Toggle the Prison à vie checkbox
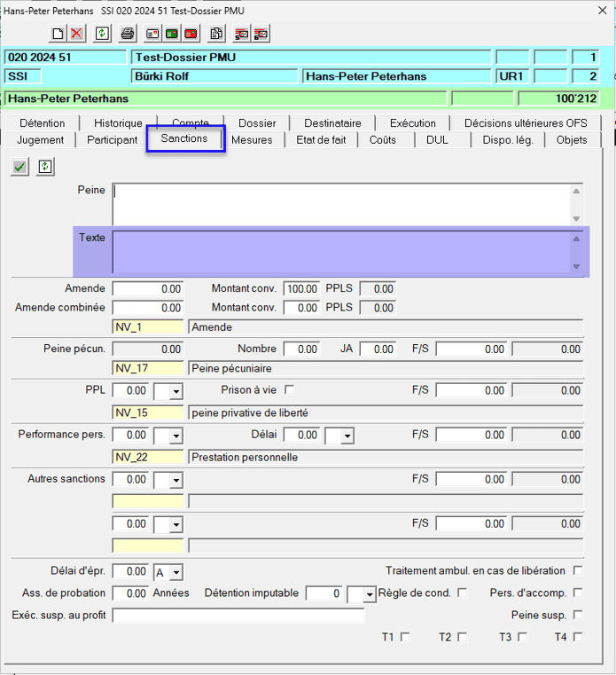This screenshot has width=616, height=675. [x=290, y=389]
